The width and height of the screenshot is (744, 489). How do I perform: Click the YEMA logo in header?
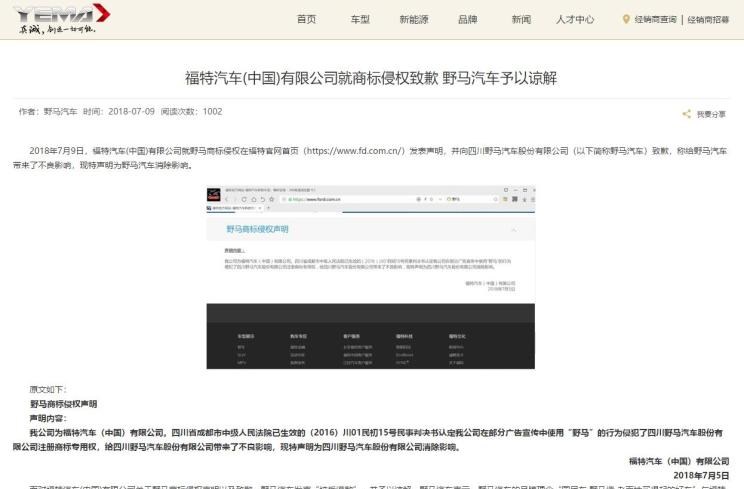(62, 13)
